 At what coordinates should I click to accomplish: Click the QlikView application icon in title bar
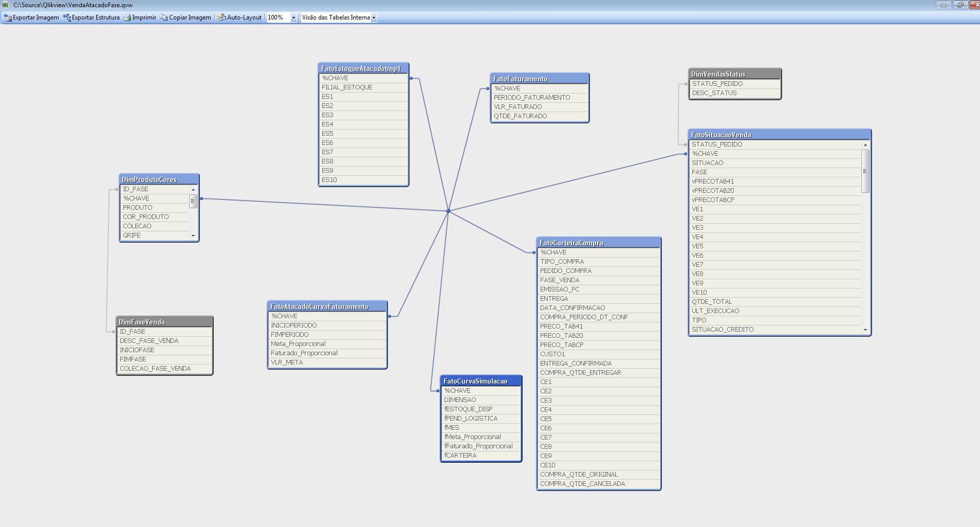[x=5, y=5]
